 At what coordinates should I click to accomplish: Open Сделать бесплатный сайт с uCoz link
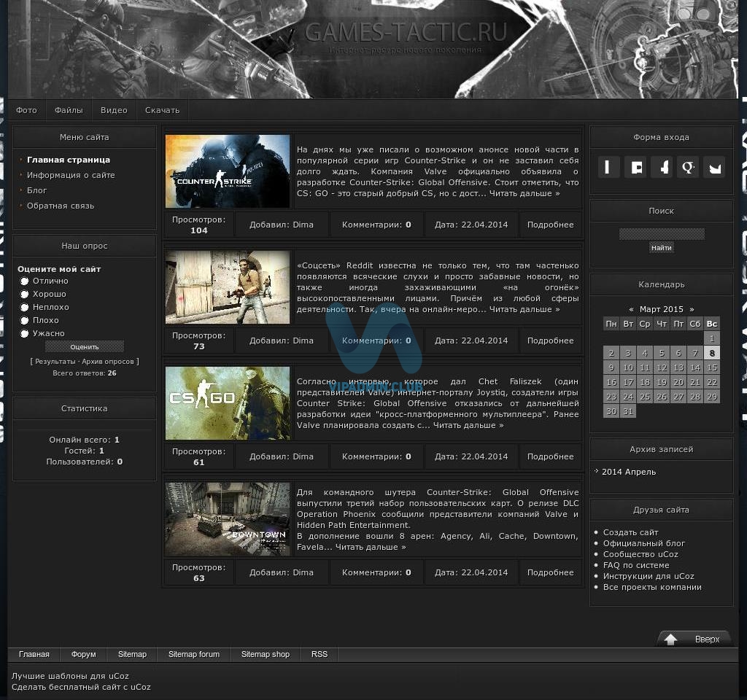(81, 687)
